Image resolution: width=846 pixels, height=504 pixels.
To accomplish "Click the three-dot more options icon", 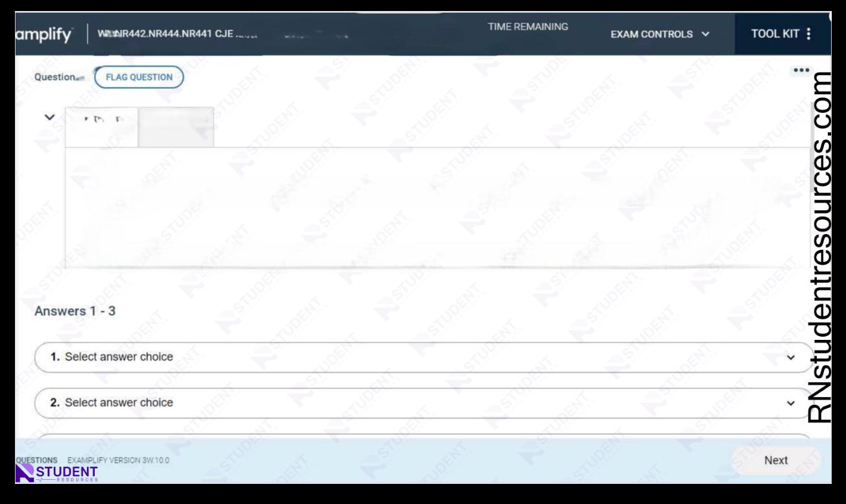I will click(801, 70).
